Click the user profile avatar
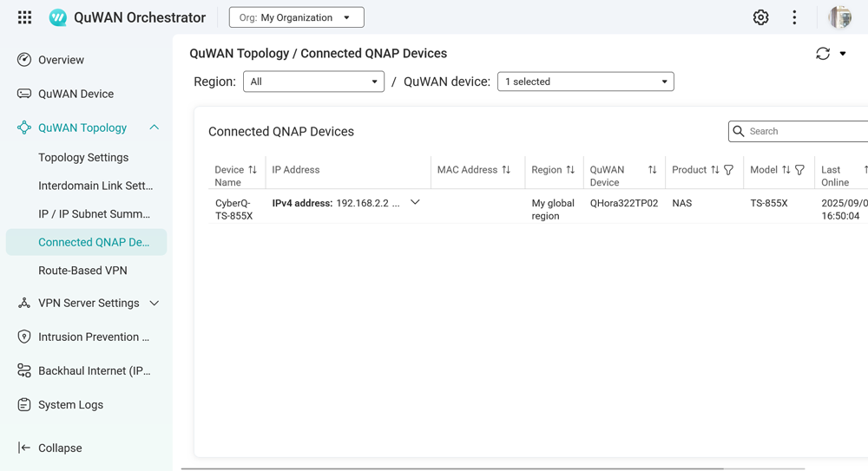Viewport: 868px width, 471px height. pos(839,17)
